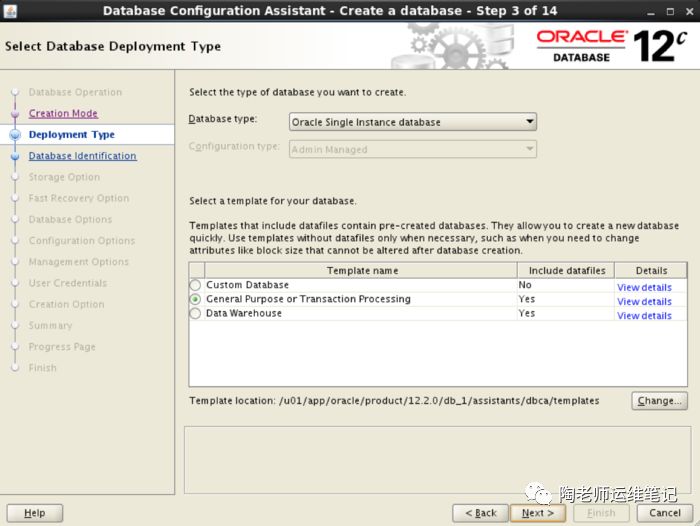Select the Deployment Type step in sidebar
The height and width of the screenshot is (526, 700).
[71, 135]
